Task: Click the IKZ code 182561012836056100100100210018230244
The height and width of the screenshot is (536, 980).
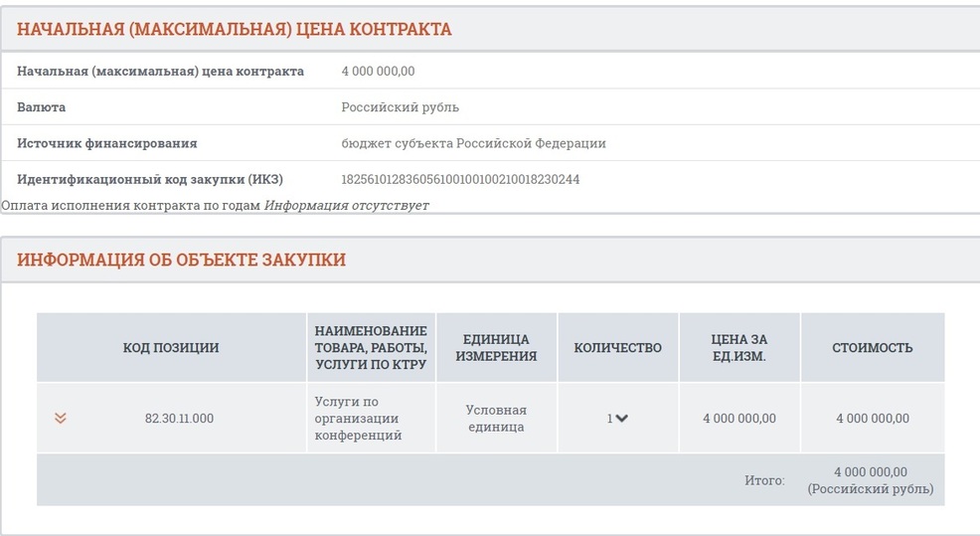Action: point(460,180)
